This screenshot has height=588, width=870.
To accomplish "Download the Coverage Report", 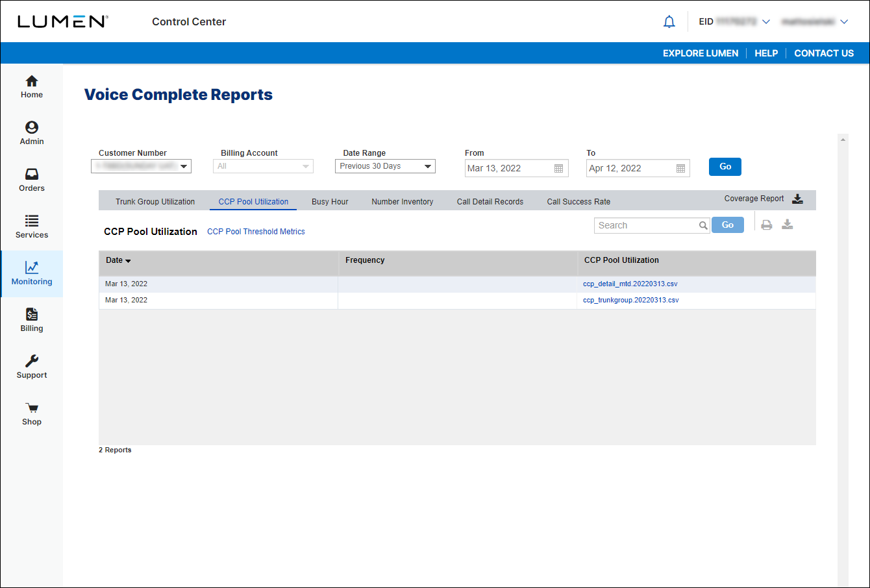I will [x=798, y=199].
